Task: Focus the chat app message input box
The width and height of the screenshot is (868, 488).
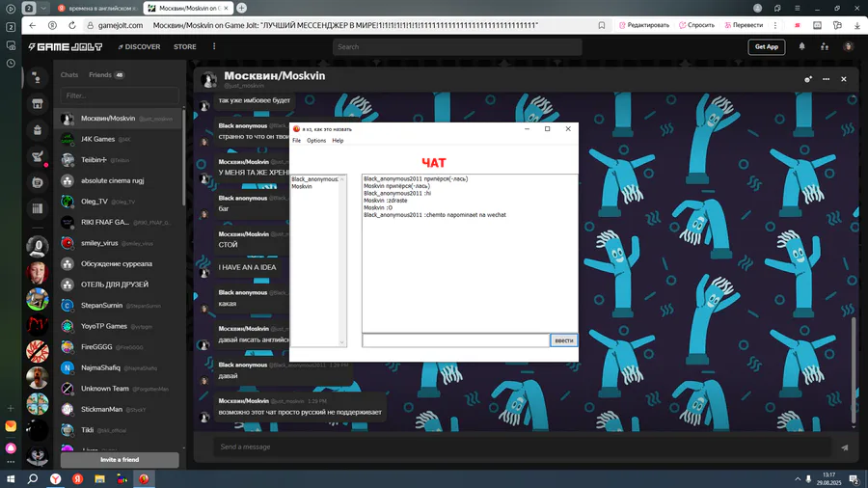Action: click(x=455, y=340)
